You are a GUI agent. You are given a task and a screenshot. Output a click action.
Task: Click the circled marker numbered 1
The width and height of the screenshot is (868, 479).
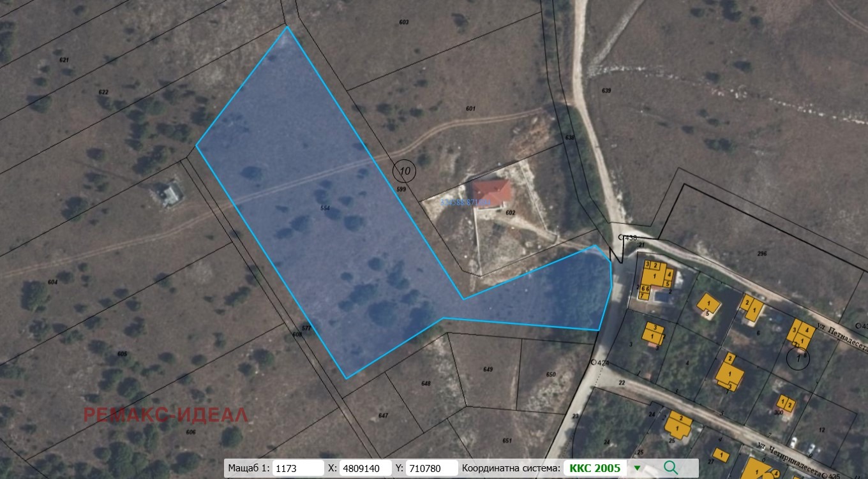pyautogui.click(x=798, y=359)
